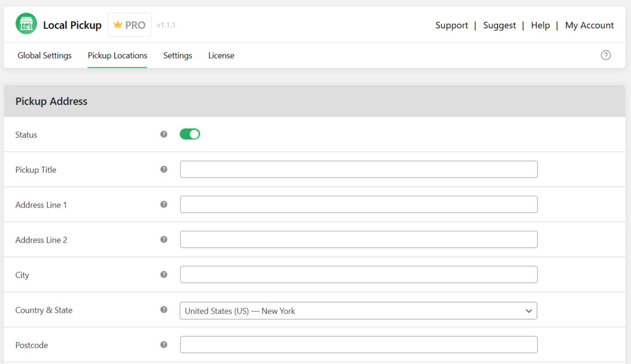The width and height of the screenshot is (631, 364).
Task: Open the License tab
Action: point(221,55)
